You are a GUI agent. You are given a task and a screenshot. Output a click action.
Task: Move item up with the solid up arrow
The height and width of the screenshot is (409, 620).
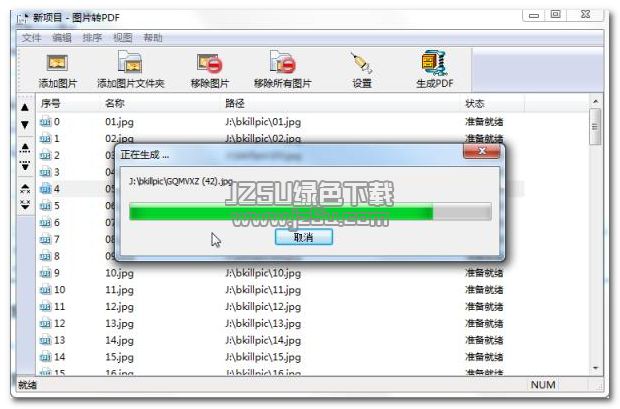click(25, 107)
